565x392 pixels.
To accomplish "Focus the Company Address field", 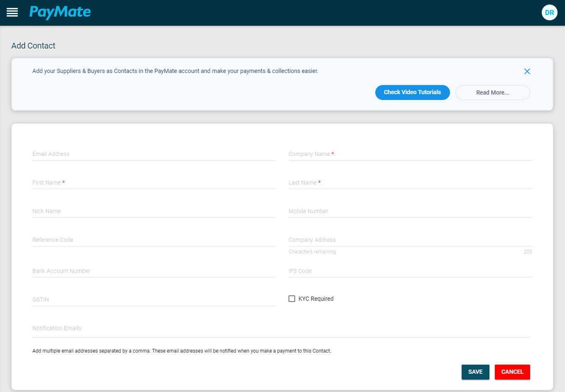I will [x=410, y=240].
